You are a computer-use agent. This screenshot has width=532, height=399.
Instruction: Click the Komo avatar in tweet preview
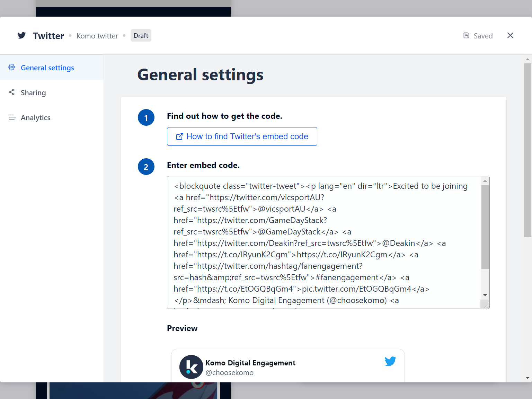[x=191, y=367]
